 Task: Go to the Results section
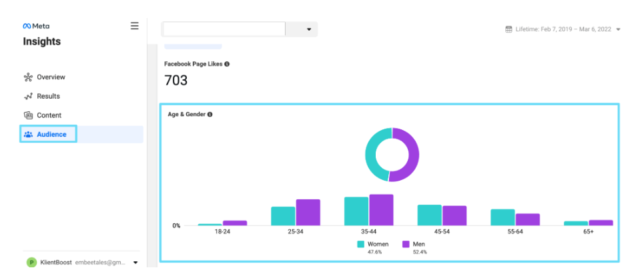[48, 97]
